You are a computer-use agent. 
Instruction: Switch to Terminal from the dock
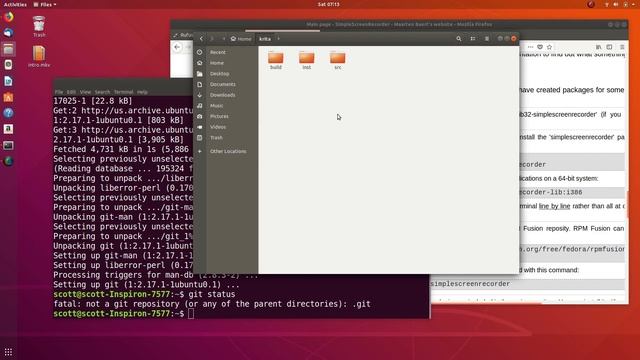pos(8,145)
